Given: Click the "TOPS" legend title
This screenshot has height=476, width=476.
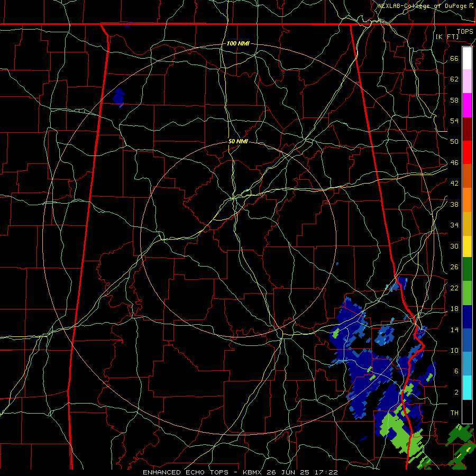Looking at the screenshot, I should (x=465, y=31).
